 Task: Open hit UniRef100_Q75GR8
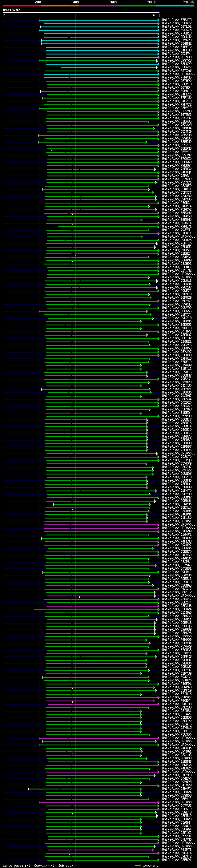(177, 40)
